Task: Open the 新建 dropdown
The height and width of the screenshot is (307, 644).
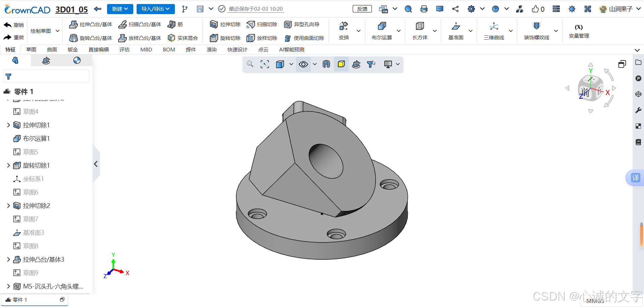Action: [x=120, y=9]
